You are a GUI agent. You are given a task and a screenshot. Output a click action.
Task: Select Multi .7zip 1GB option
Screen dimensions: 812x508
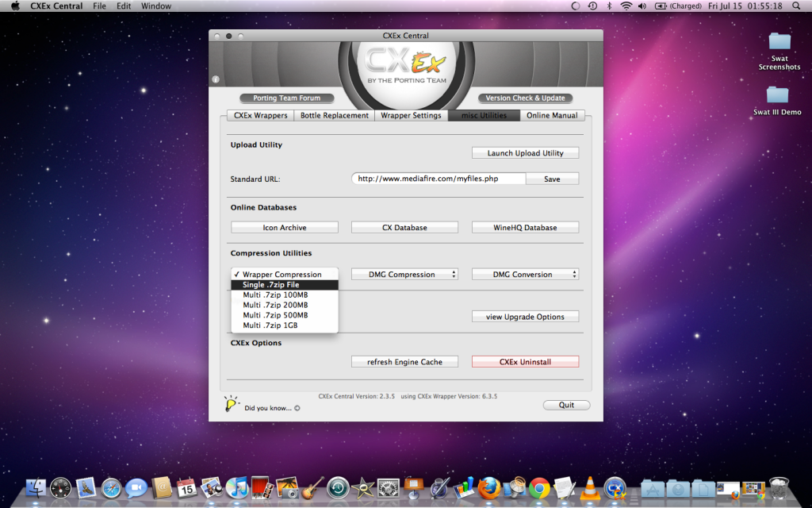tap(285, 325)
